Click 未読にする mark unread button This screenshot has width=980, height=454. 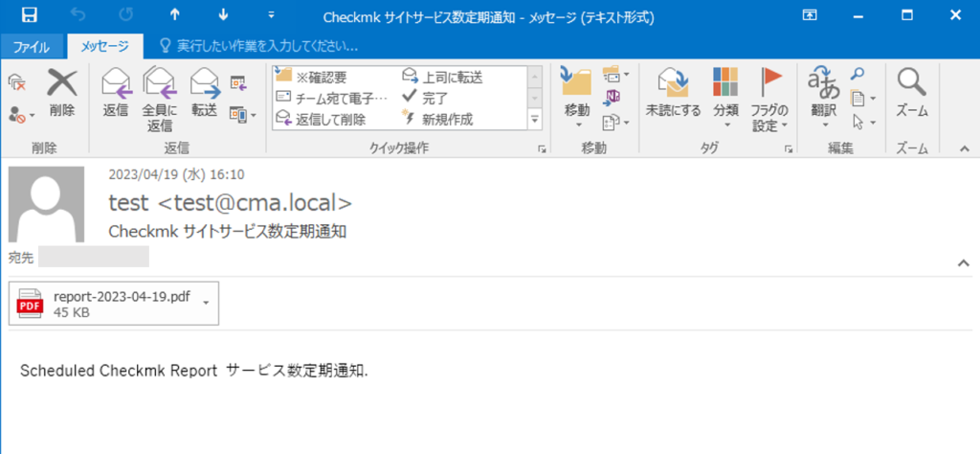pos(675,94)
